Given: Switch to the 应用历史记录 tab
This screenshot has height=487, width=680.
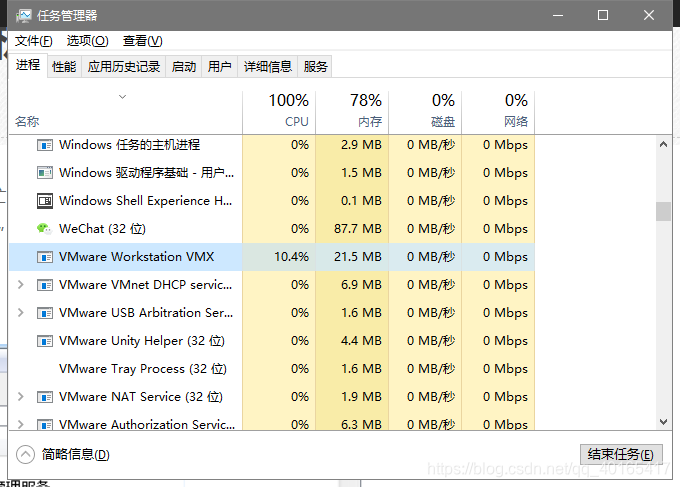Looking at the screenshot, I should pos(124,66).
